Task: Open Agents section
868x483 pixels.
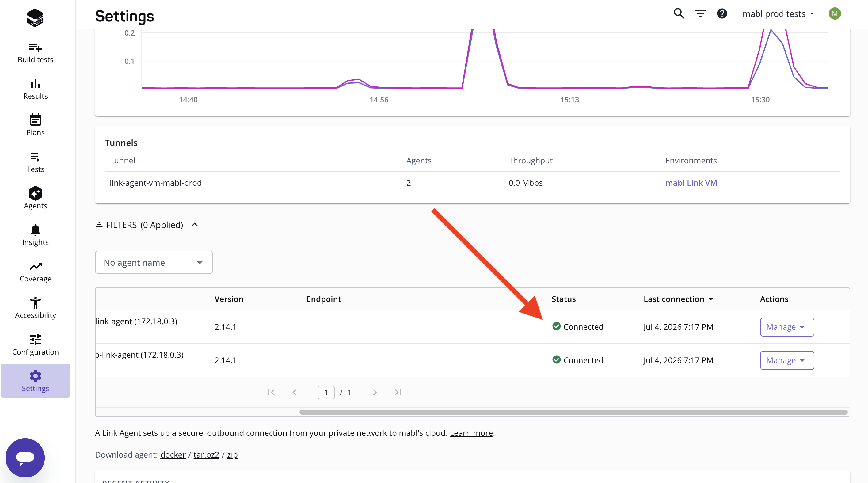Action: 35,198
